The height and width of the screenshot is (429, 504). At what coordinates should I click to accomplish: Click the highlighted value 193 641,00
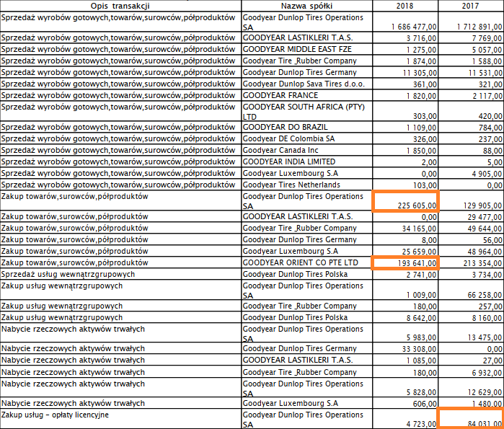point(417,263)
